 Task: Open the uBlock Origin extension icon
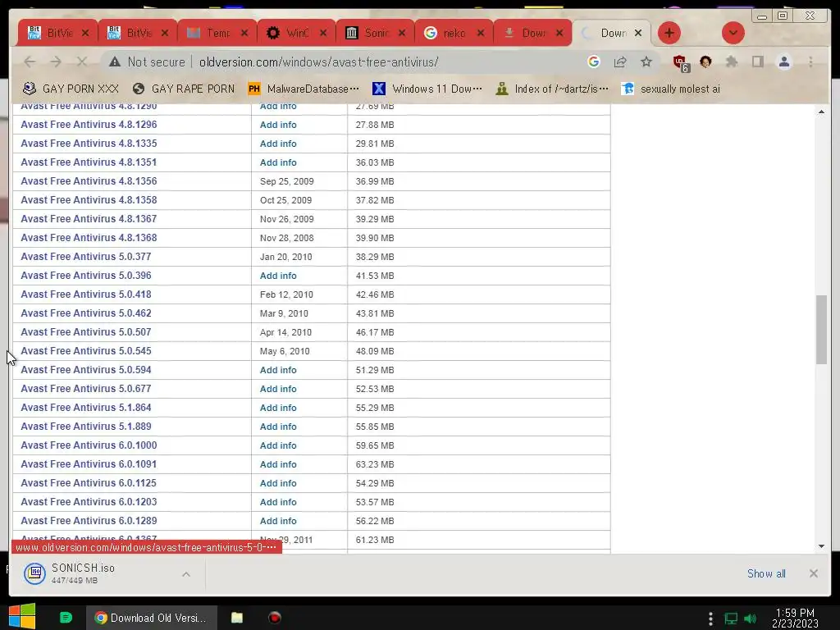tap(681, 63)
